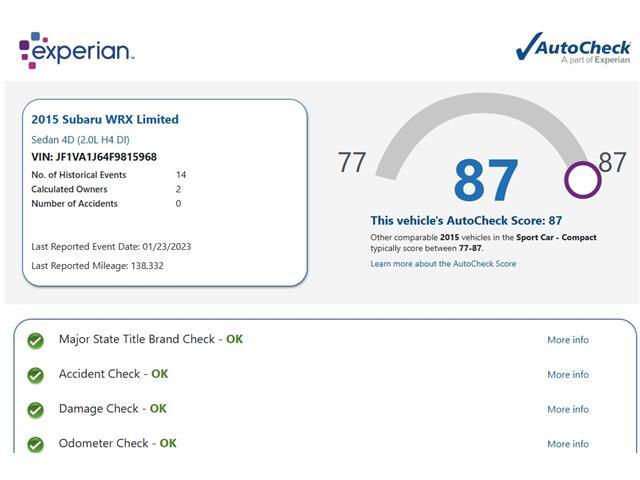
Task: Open More info for Major State Title Brand Check
Action: (x=568, y=340)
